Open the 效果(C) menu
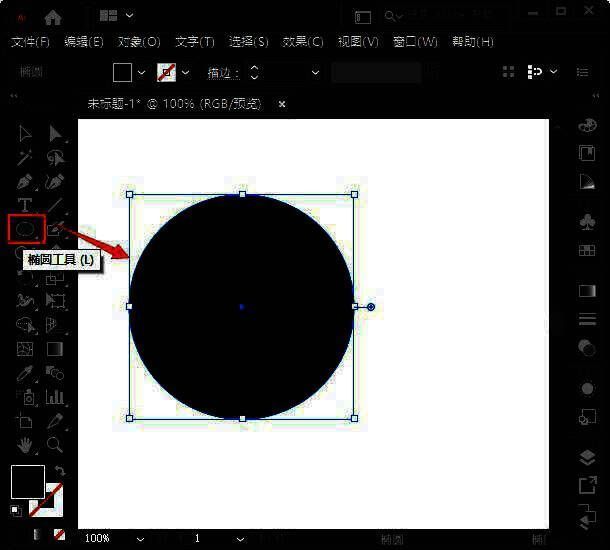Screen dimensions: 610x550 (303, 42)
